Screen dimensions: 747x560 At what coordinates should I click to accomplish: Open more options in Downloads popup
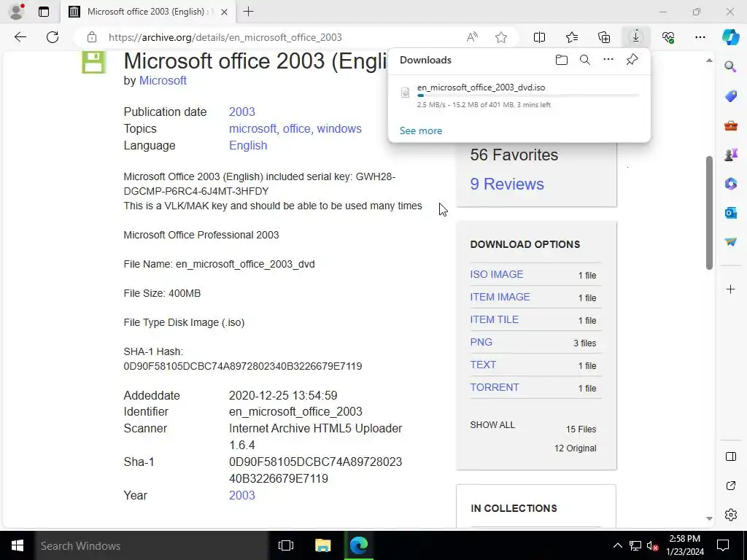tap(608, 60)
